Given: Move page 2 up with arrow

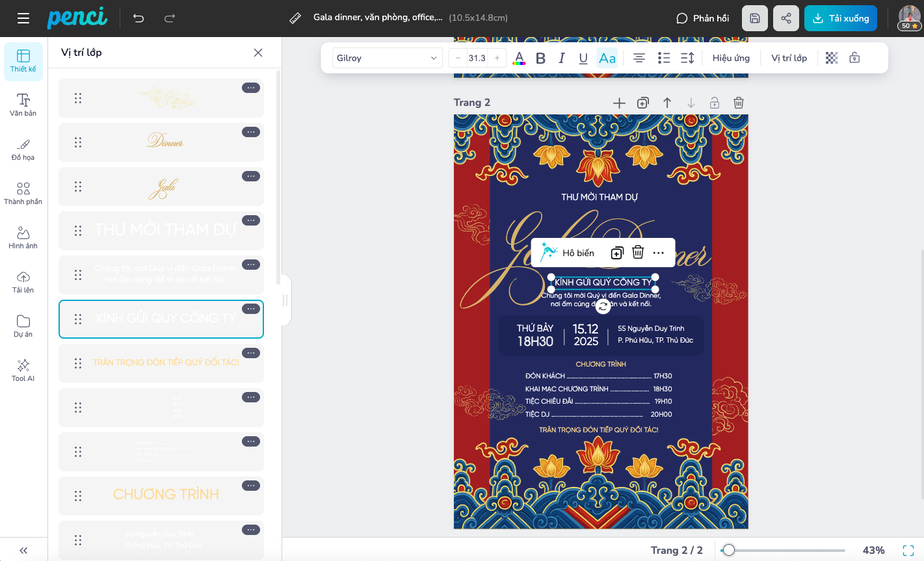Looking at the screenshot, I should pos(667,103).
